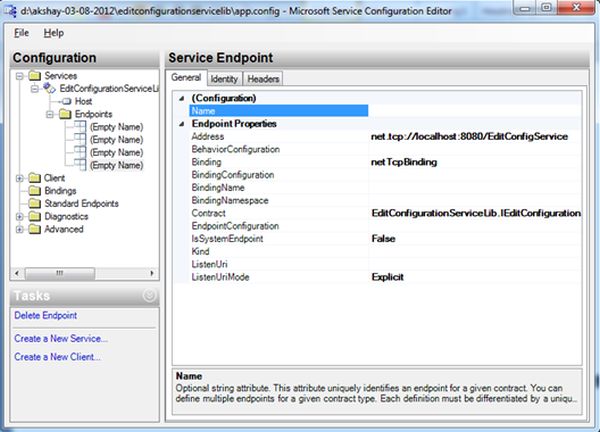Click tree horizontal scrollbar right arrow
The height and width of the screenshot is (432, 600).
[152, 273]
